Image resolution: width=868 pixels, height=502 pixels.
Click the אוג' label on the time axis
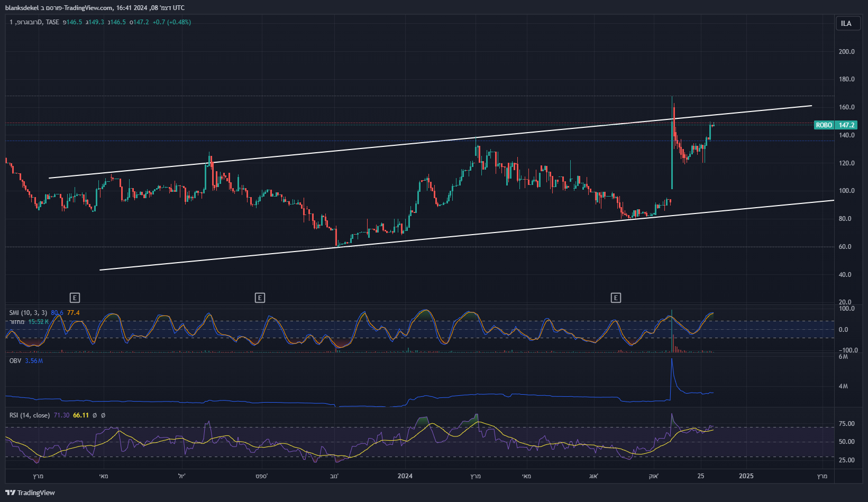[594, 476]
